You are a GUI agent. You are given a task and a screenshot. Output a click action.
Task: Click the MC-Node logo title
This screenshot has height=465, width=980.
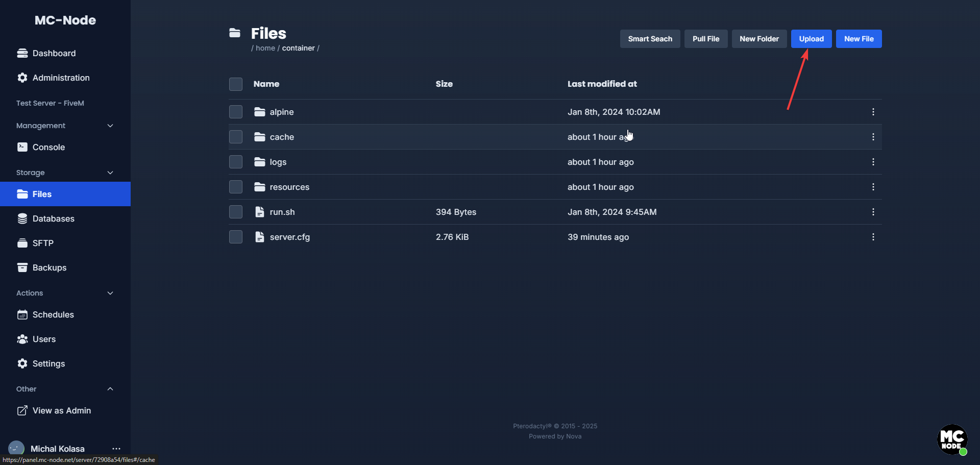(65, 20)
